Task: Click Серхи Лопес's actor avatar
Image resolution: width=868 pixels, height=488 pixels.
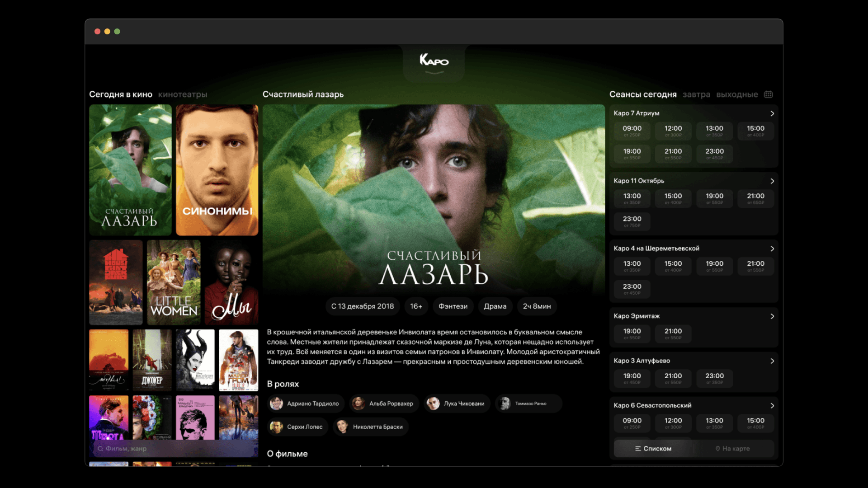Action: click(x=276, y=427)
